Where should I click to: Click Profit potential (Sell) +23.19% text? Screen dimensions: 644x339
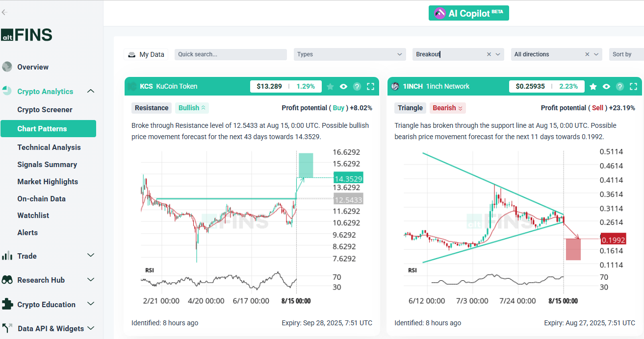click(x=588, y=108)
